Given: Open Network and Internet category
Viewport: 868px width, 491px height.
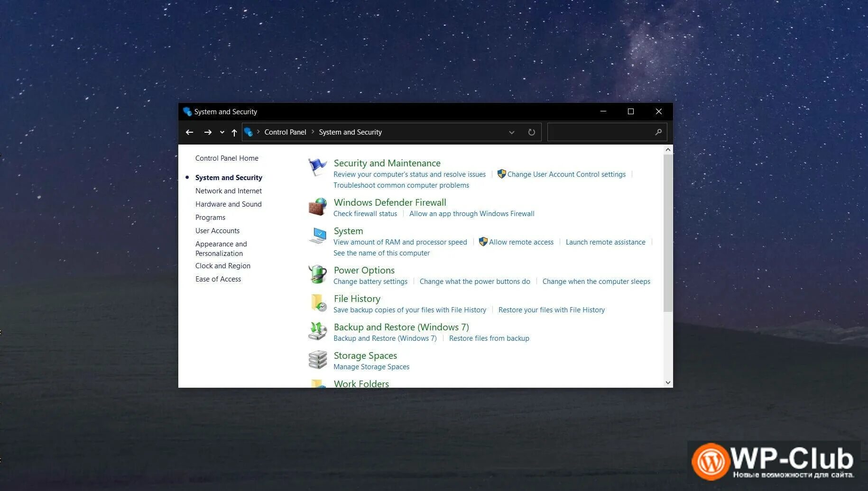Looking at the screenshot, I should [x=229, y=191].
